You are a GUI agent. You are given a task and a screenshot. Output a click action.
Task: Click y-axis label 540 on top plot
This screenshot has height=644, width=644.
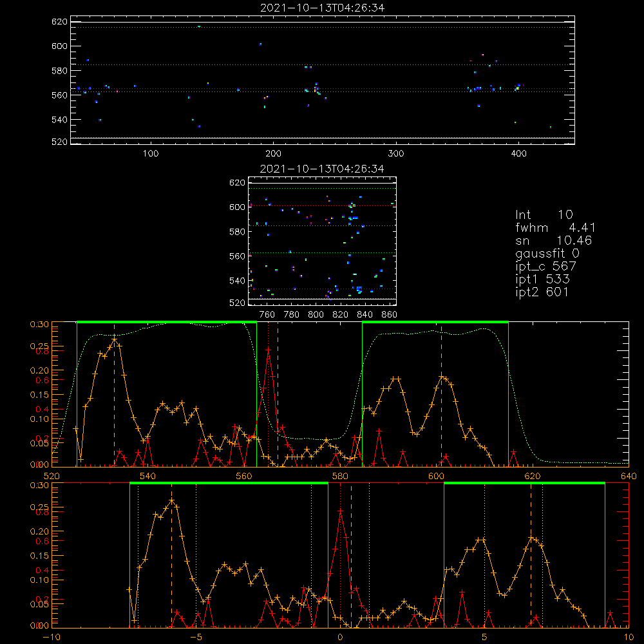59,120
